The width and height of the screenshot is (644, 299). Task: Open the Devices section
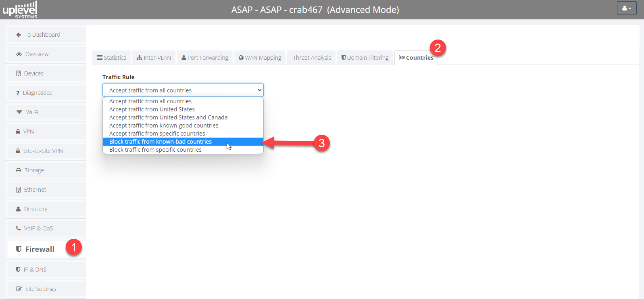coord(47,73)
